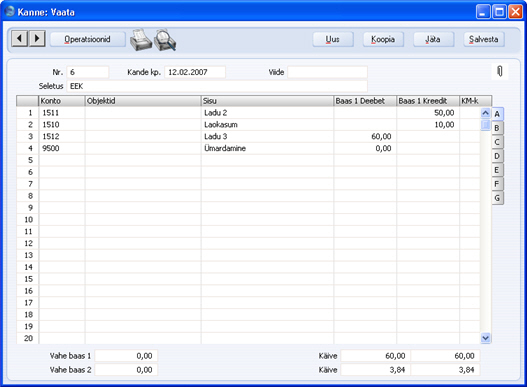Select flip tab G

497,198
